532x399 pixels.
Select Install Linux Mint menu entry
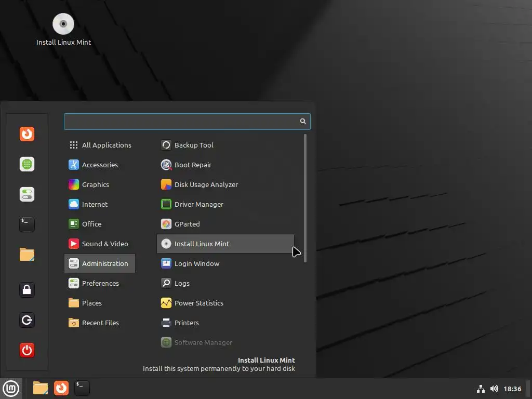pos(225,244)
